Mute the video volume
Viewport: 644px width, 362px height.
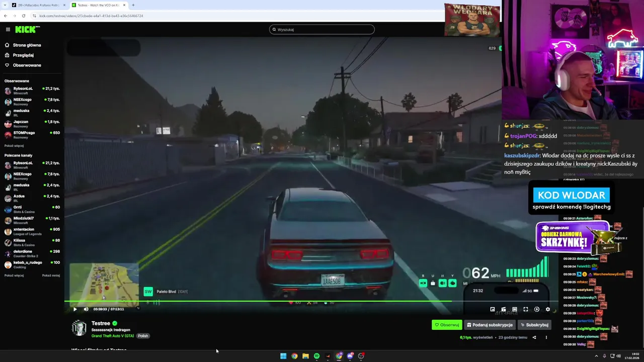(x=86, y=309)
